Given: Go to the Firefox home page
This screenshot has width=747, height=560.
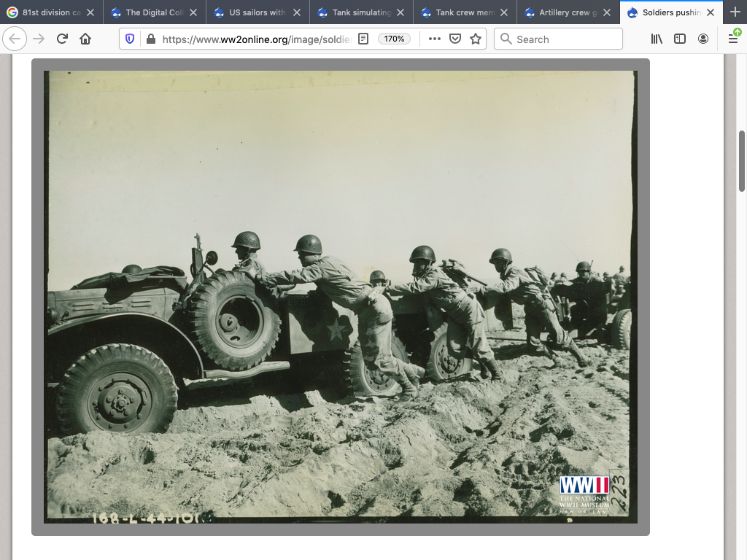Looking at the screenshot, I should 85,39.
